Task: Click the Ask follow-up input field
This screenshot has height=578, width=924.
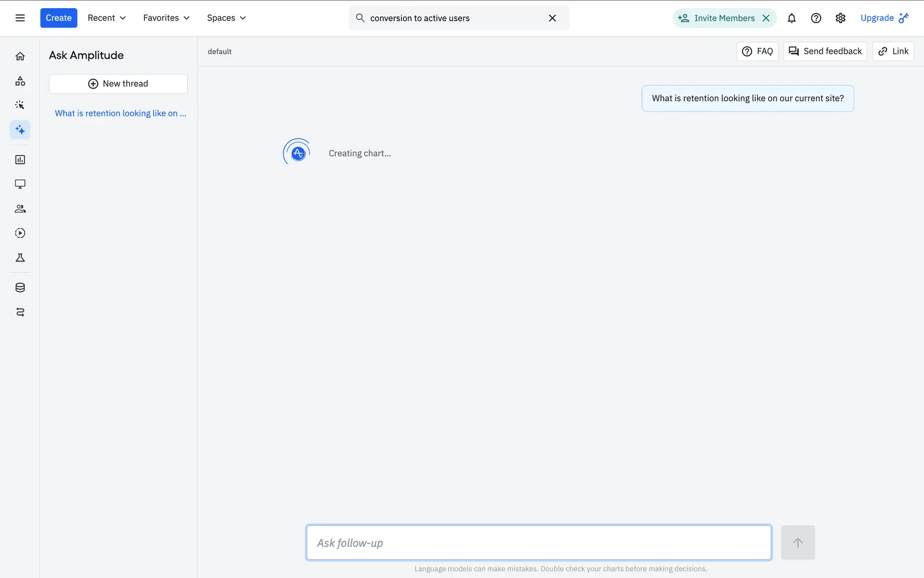Action: click(x=539, y=542)
